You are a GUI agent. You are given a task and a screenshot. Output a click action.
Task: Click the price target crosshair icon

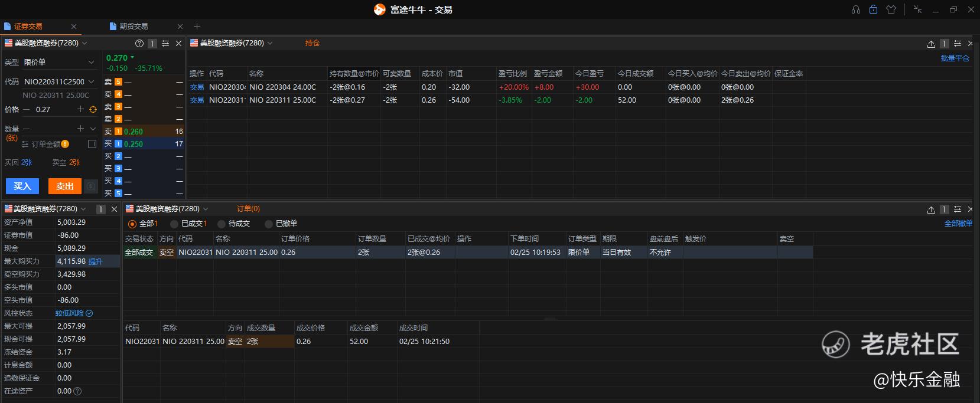click(93, 110)
